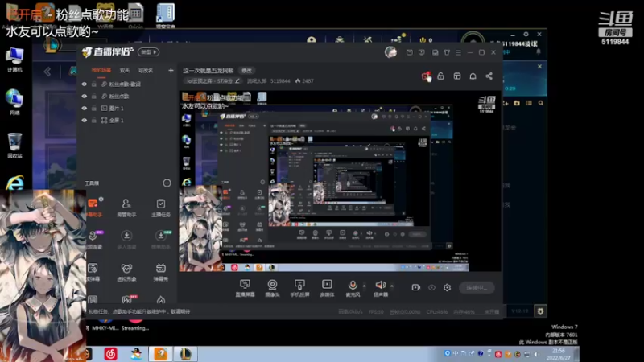Select the 图片 1 source row

click(127, 109)
